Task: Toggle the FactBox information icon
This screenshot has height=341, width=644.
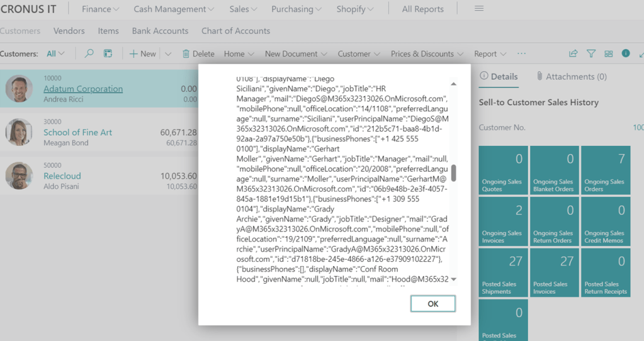Action: pos(626,53)
